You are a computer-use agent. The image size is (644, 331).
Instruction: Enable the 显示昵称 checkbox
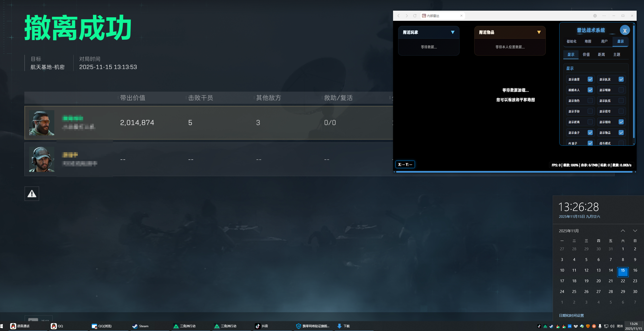pos(621,90)
